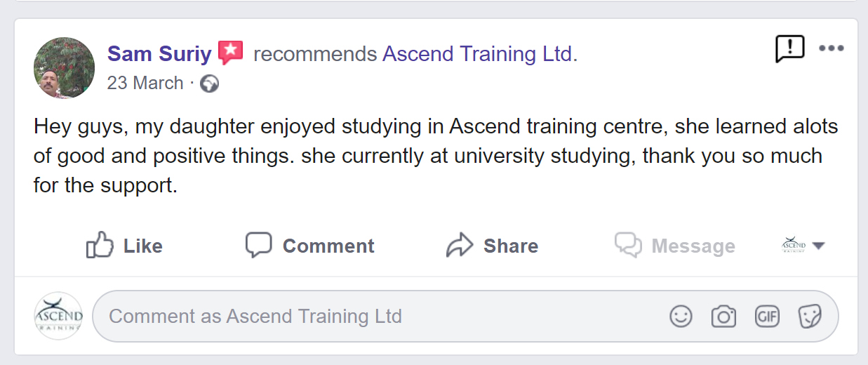Click Sam Suriy's profile photo
This screenshot has width=868, height=365.
click(x=64, y=67)
